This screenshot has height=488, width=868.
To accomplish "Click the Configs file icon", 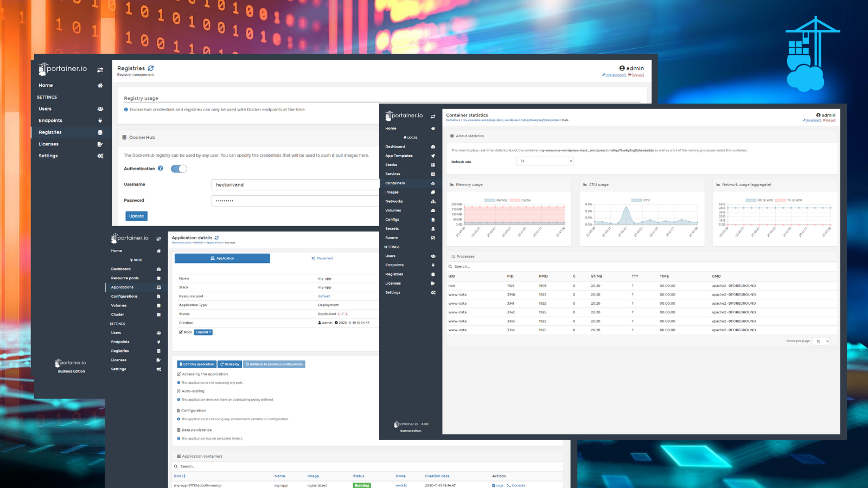I will [x=433, y=220].
